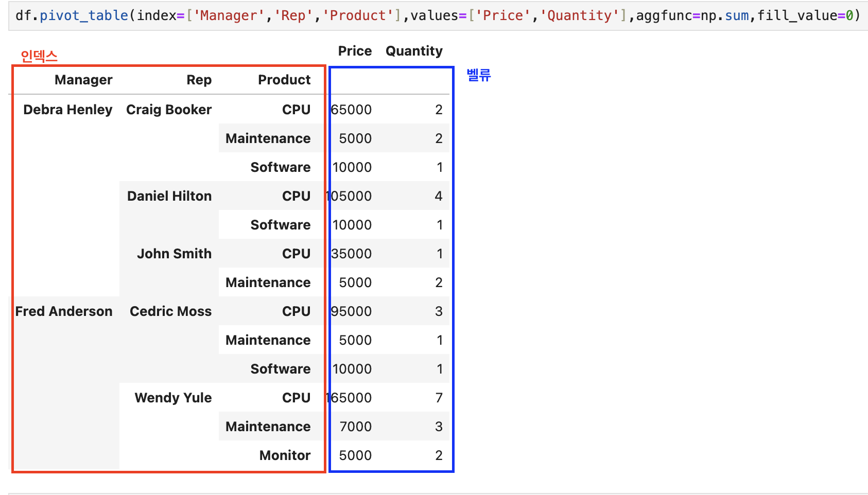The image size is (868, 495).
Task: Select the Fred Anderson manager cell
Action: pos(64,311)
